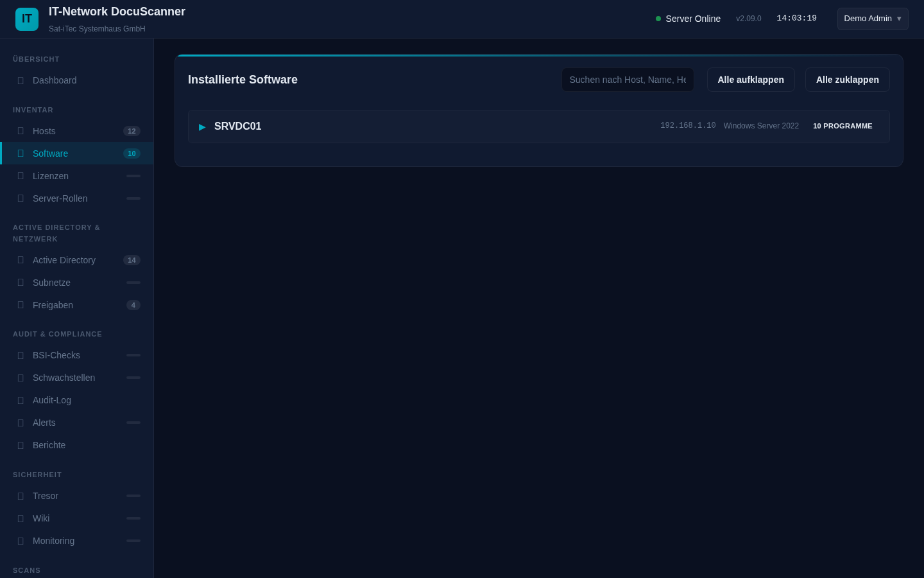This screenshot has width=924, height=578.
Task: Expand the SRVDC01 host row arrow
Action: click(202, 127)
